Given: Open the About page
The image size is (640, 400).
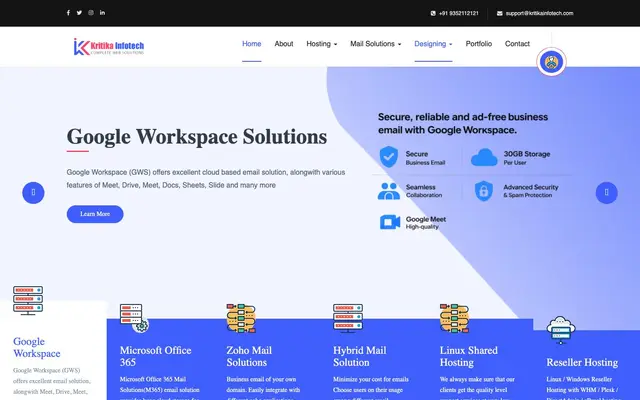Looking at the screenshot, I should [284, 44].
